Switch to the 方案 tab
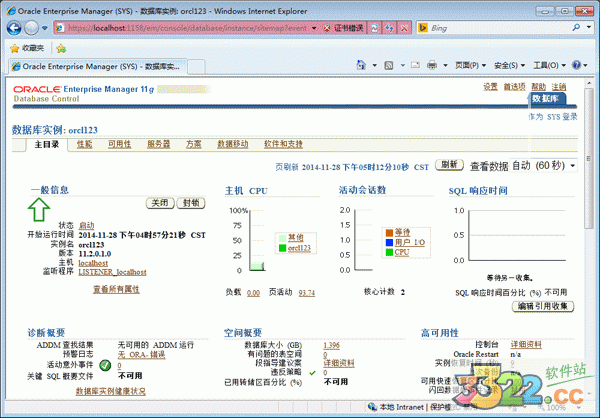 (194, 144)
